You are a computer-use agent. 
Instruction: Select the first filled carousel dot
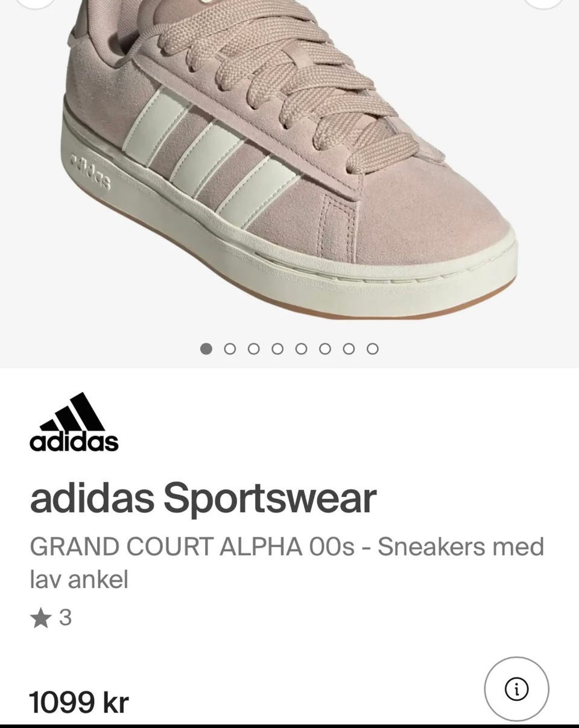(x=206, y=349)
